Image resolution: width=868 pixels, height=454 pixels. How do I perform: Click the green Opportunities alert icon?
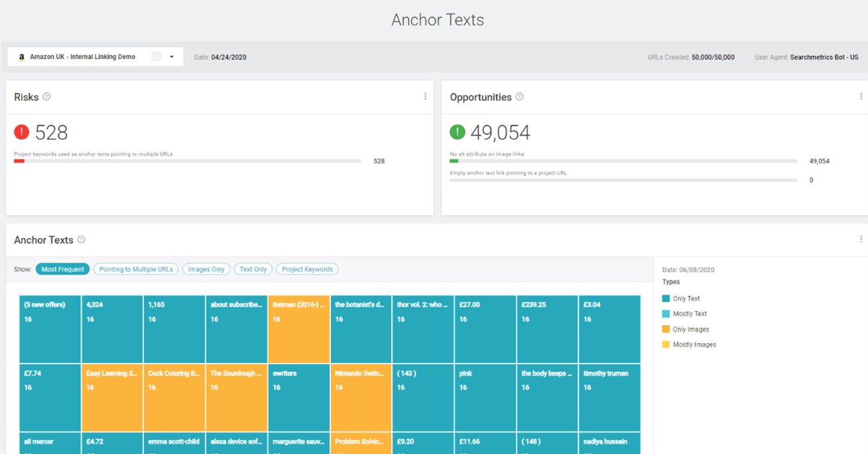pyautogui.click(x=458, y=132)
